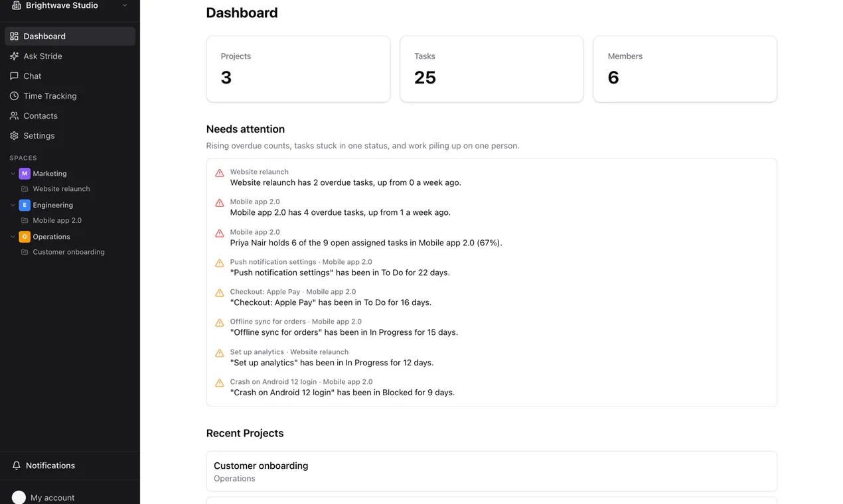Open Time Tracking page
This screenshot has height=504, width=843.
(70, 96)
